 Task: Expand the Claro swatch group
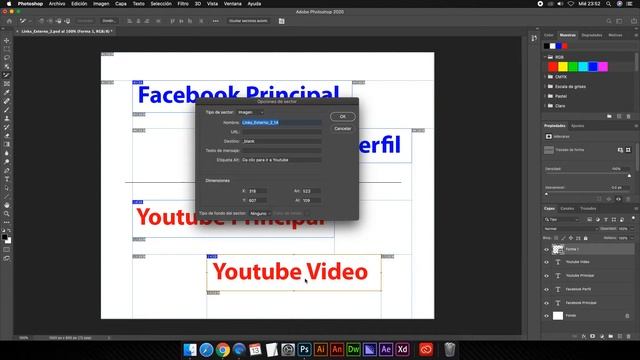545,106
